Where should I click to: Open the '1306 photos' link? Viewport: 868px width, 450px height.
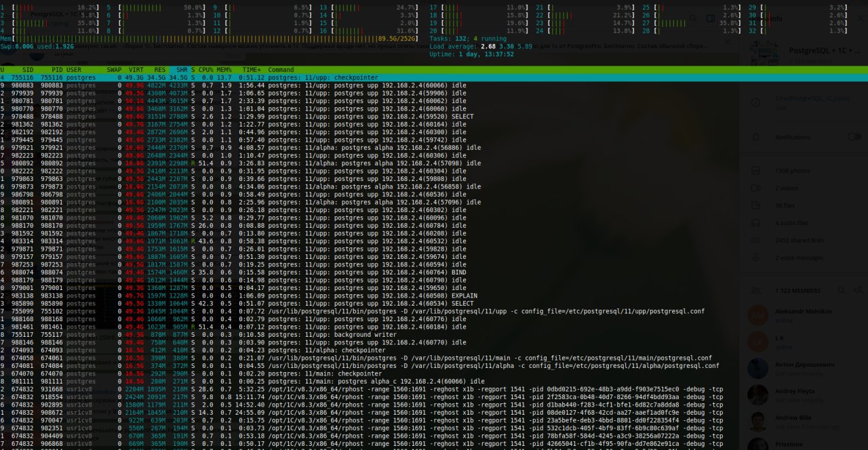pyautogui.click(x=794, y=171)
